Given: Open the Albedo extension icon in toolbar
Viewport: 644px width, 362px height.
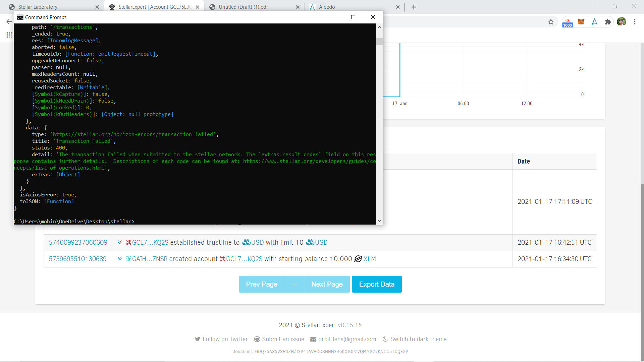Looking at the screenshot, I should click(594, 22).
